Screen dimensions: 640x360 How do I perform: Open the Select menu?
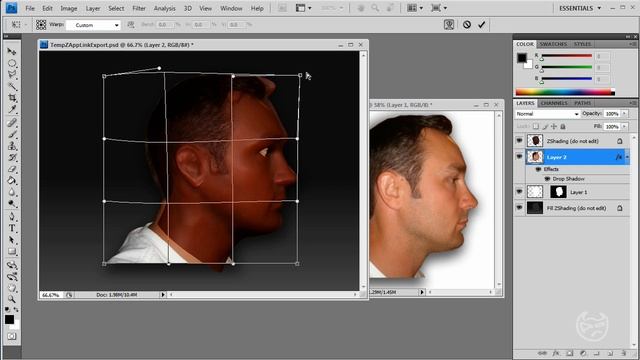coord(116,8)
